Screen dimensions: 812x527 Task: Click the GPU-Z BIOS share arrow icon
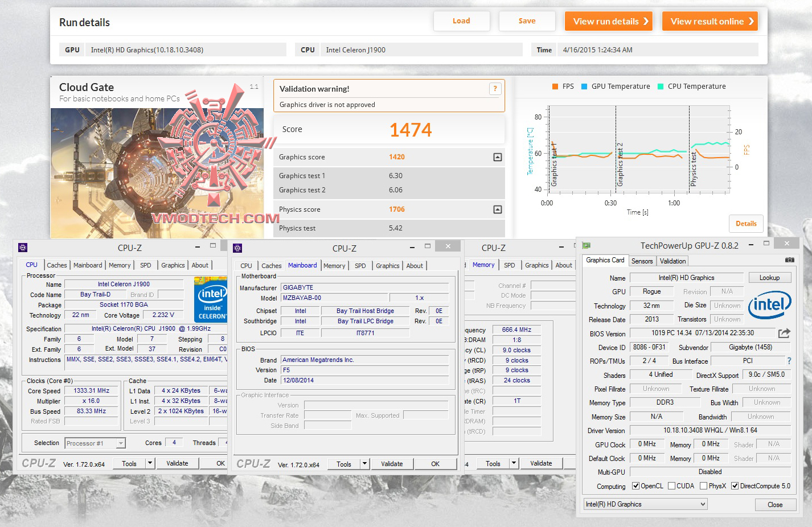click(784, 333)
